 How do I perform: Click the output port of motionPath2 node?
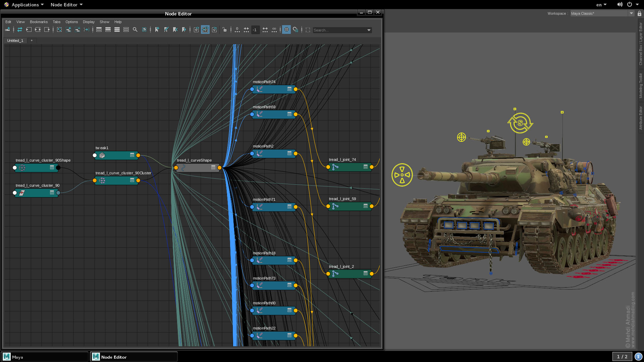tap(296, 154)
